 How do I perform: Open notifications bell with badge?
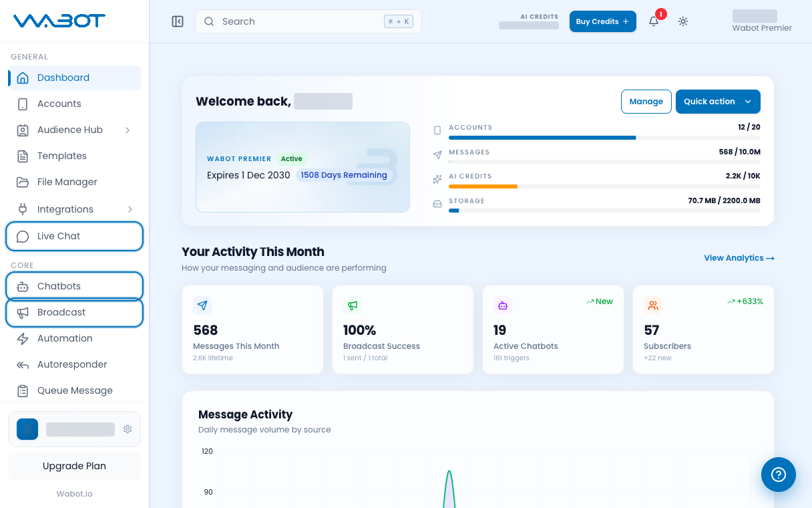point(654,21)
